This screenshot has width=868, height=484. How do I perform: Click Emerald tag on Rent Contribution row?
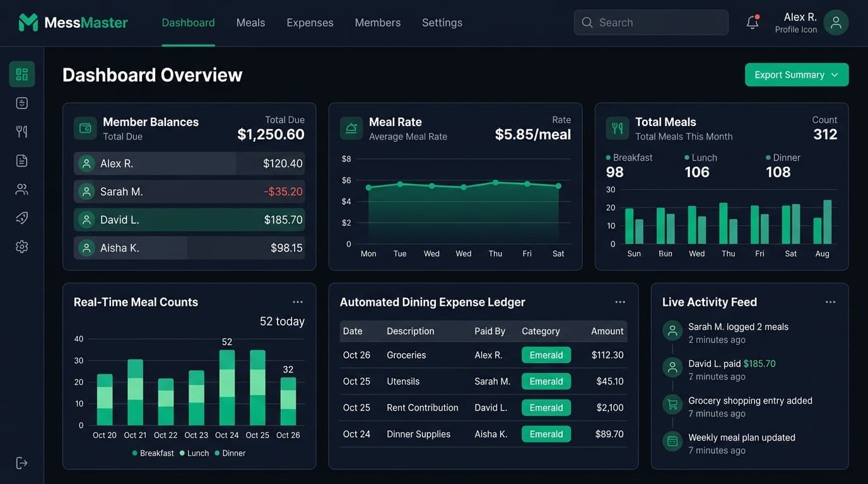pyautogui.click(x=546, y=408)
